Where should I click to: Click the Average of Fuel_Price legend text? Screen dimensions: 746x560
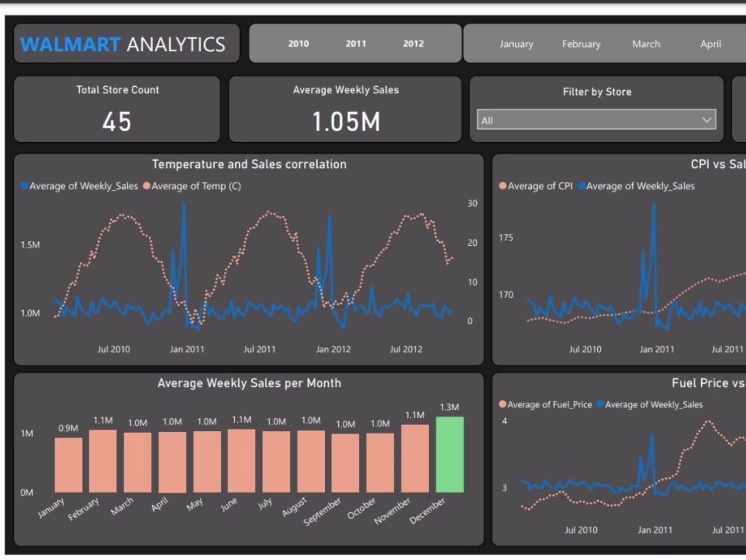click(550, 404)
